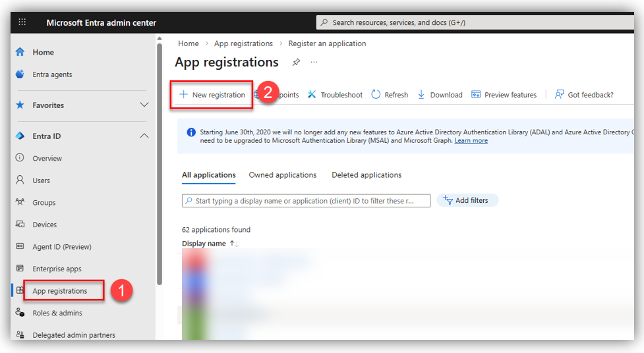Image resolution: width=644 pixels, height=353 pixels.
Task: Click the '62 applications found' text
Action: click(x=216, y=229)
